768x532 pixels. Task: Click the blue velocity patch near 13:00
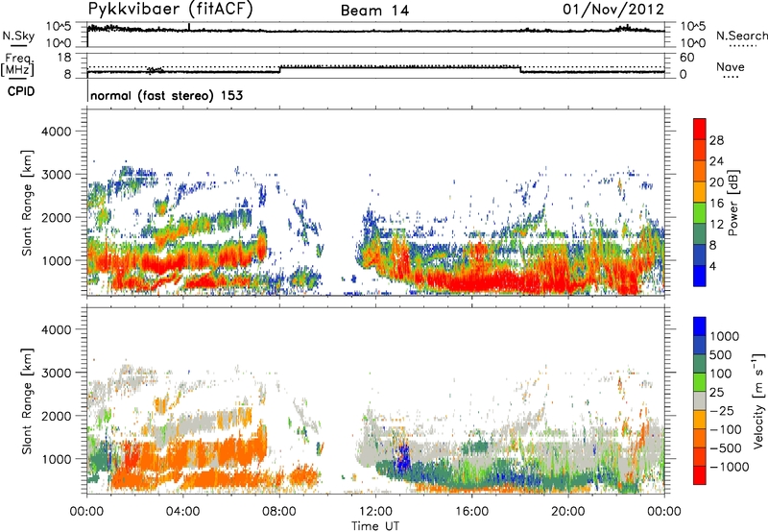tap(404, 457)
